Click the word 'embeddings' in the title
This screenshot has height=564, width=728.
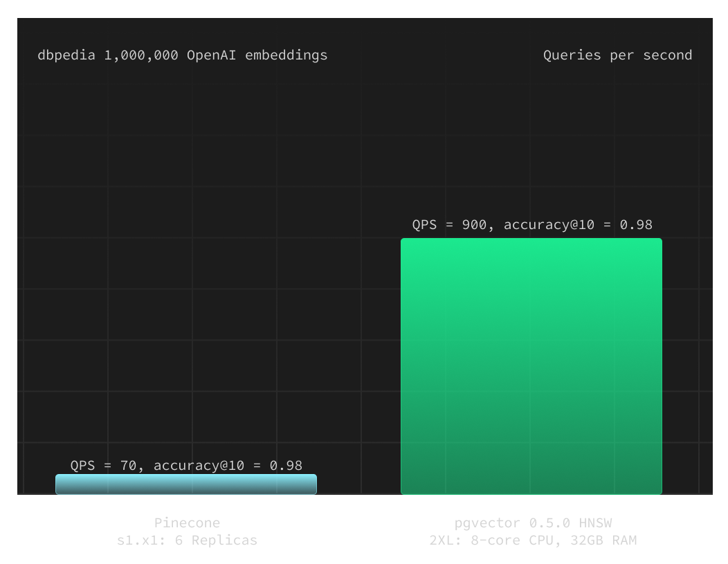286,55
